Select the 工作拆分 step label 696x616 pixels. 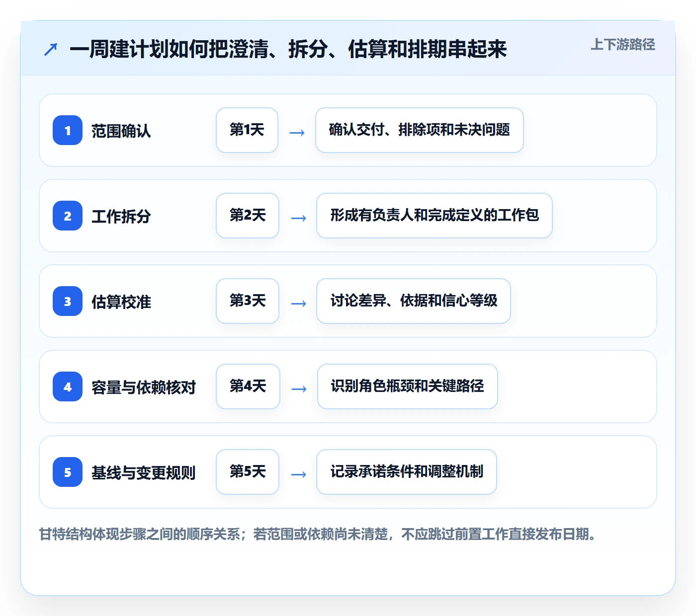click(121, 216)
